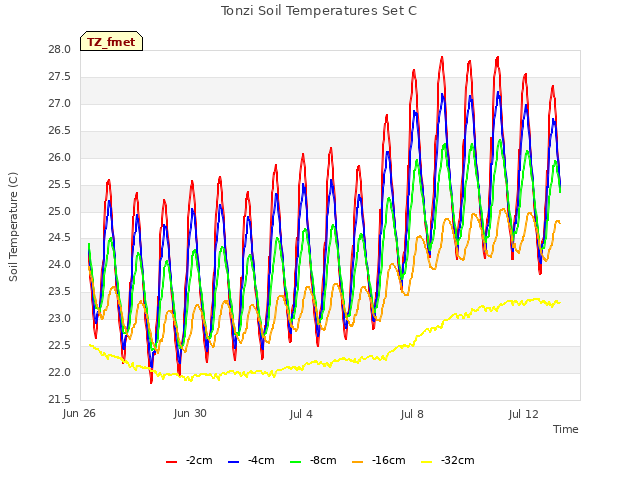Click the 23.0 y-axis tick label
This screenshot has height=480, width=640.
(60, 319)
